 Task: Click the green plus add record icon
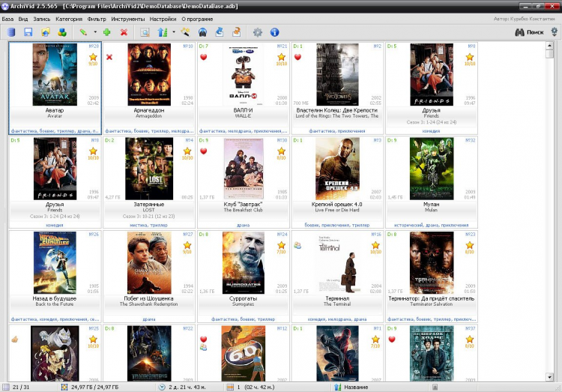(107, 32)
